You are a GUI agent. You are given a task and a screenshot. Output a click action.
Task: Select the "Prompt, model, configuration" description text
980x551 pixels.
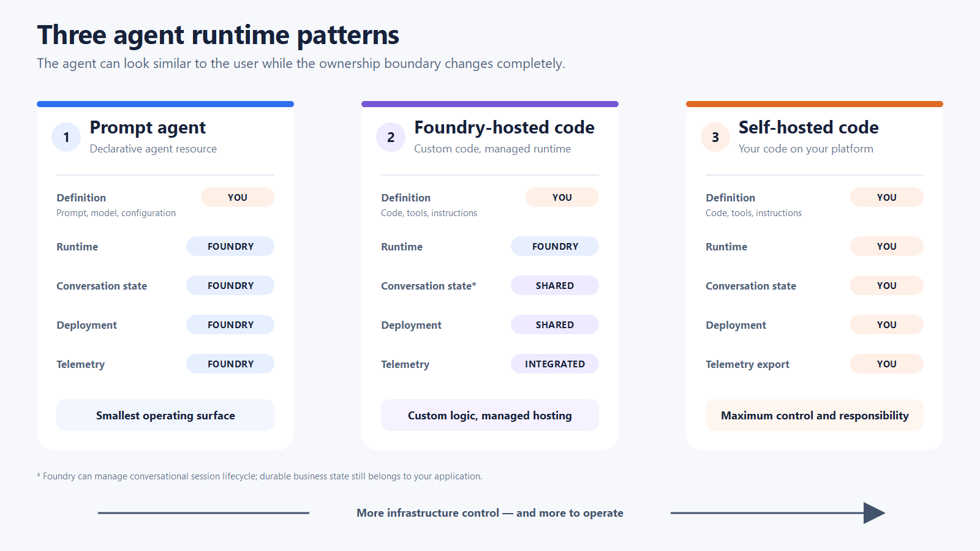tap(116, 213)
